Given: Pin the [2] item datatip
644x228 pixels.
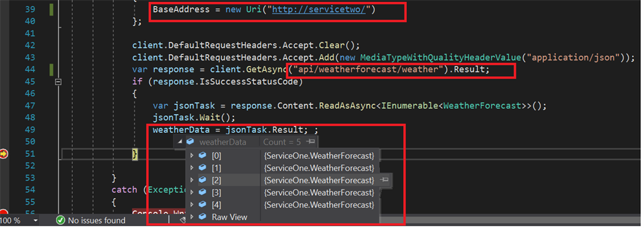Looking at the screenshot, I should click(x=384, y=180).
